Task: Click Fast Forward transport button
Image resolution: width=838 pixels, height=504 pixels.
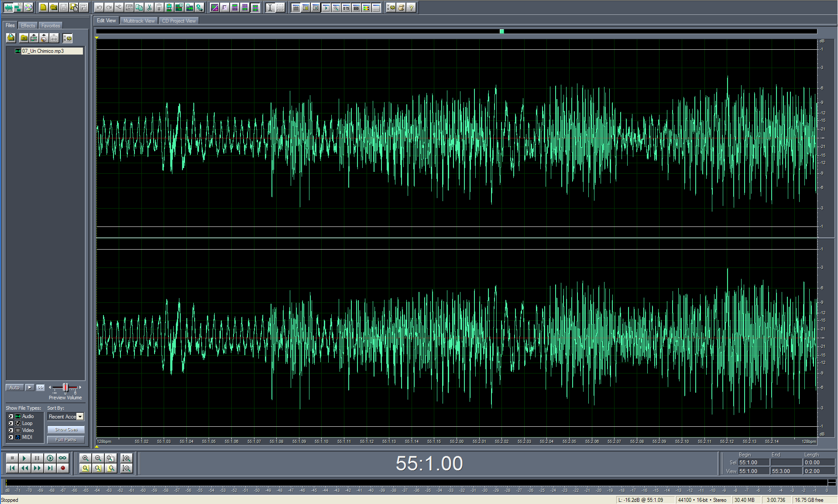Action: [37, 468]
